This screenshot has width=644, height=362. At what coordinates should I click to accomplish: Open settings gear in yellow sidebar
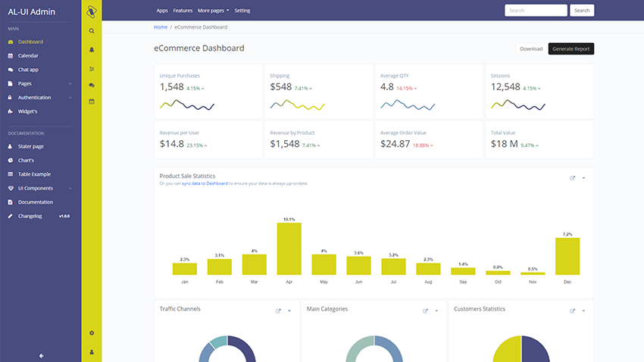(92, 333)
